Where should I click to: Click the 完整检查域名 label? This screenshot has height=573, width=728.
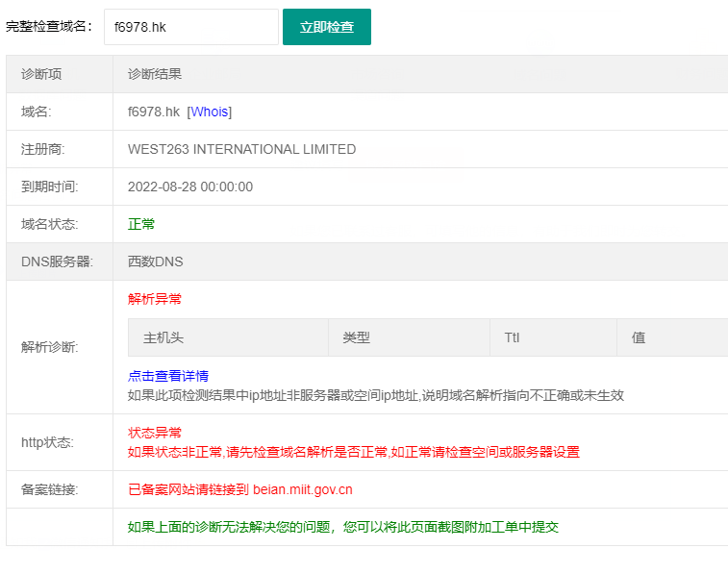(x=49, y=27)
